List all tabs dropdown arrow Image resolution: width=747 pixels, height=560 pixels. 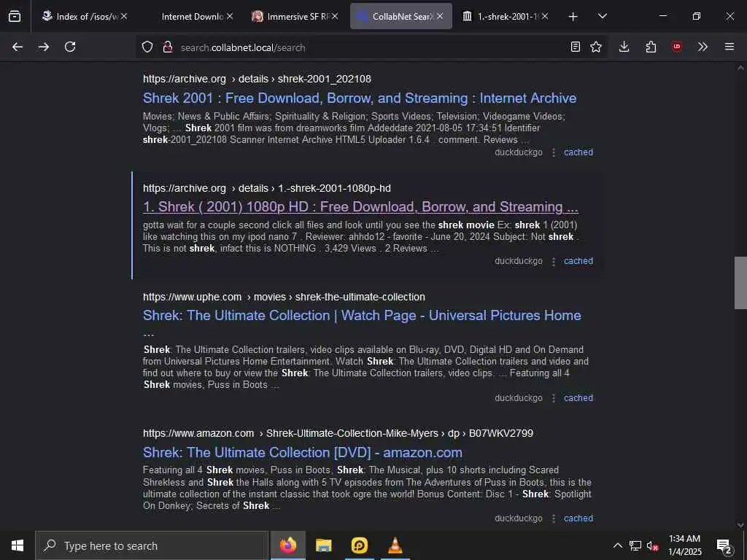603,16
